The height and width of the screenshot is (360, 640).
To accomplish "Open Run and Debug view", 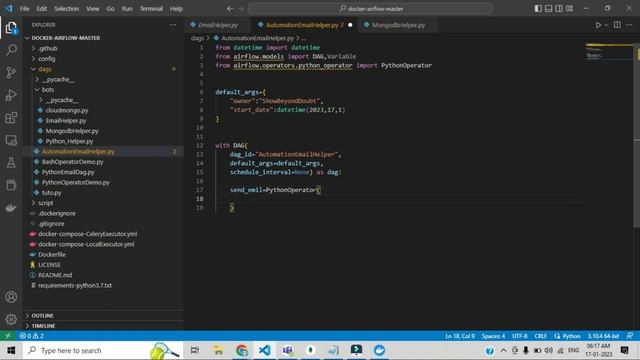I will point(11,95).
